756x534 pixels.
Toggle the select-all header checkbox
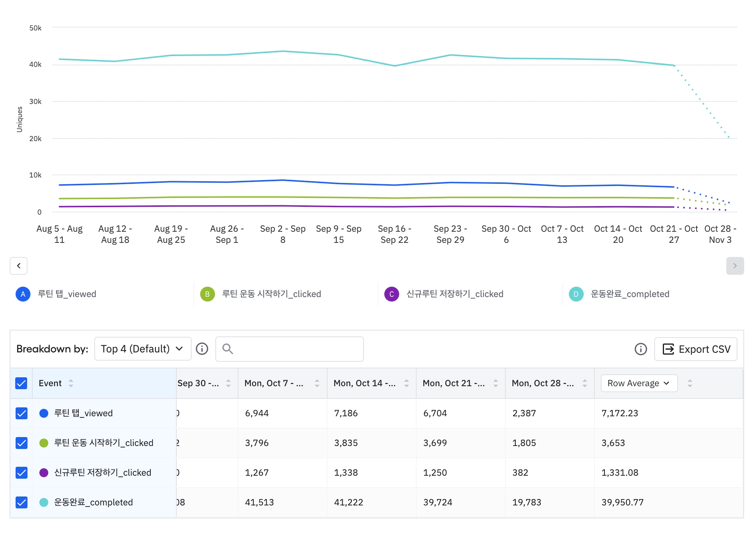(x=22, y=383)
